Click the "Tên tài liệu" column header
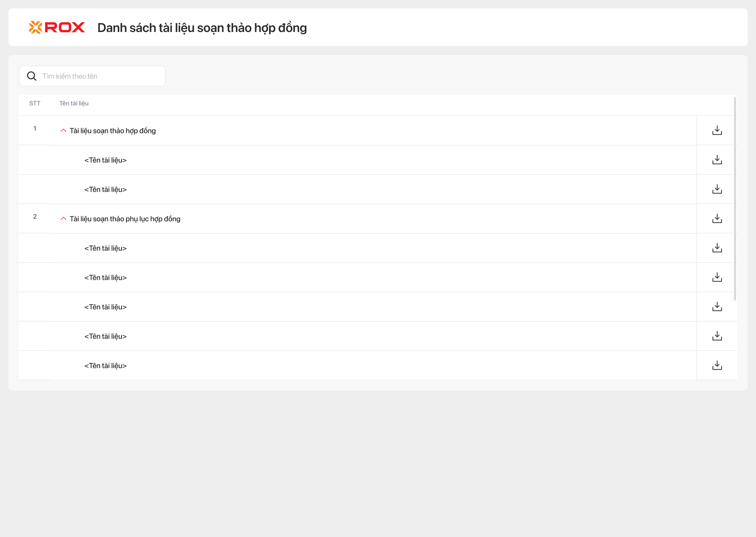 74,104
